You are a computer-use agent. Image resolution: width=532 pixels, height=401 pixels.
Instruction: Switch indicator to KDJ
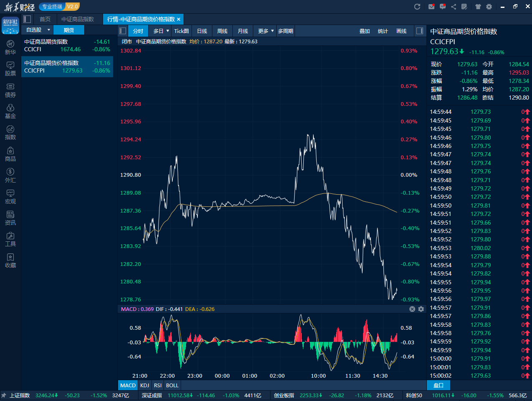point(145,385)
